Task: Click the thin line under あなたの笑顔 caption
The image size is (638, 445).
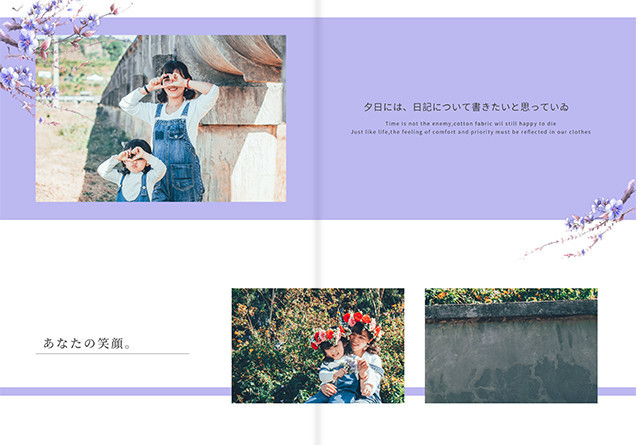Action: (112, 354)
